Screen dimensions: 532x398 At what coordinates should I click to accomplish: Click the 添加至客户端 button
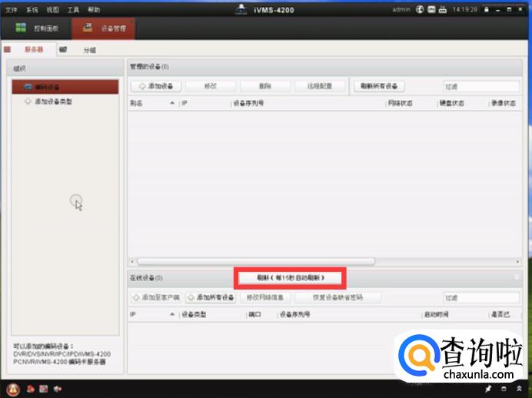point(156,297)
